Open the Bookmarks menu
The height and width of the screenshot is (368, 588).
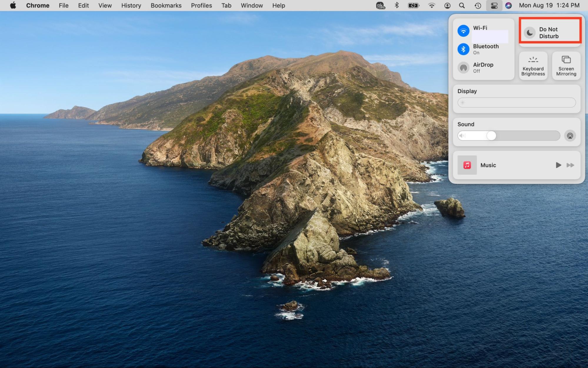166,5
